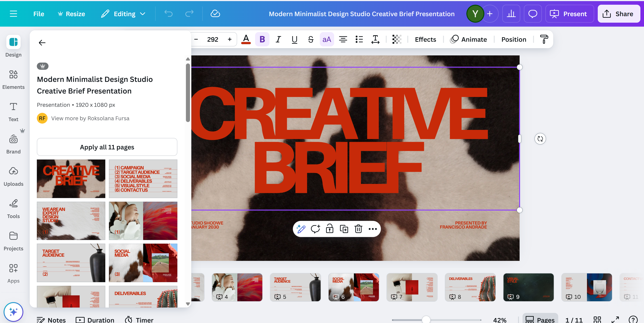Viewport: 644px width, 323px height.
Task: Delete the selected text with trash icon
Action: click(358, 229)
